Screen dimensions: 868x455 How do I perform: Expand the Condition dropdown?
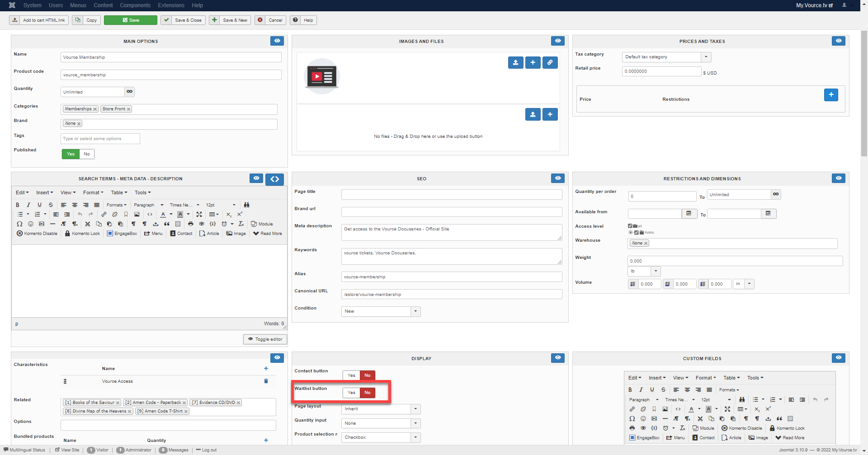[x=415, y=311]
